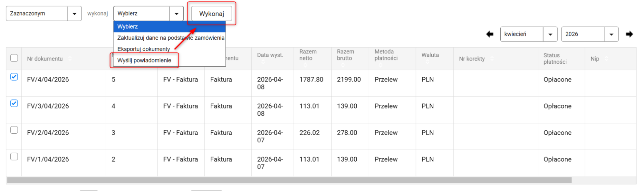Sort by Metoda płatności column header
The width and height of the screenshot is (644, 191).
pos(386,55)
